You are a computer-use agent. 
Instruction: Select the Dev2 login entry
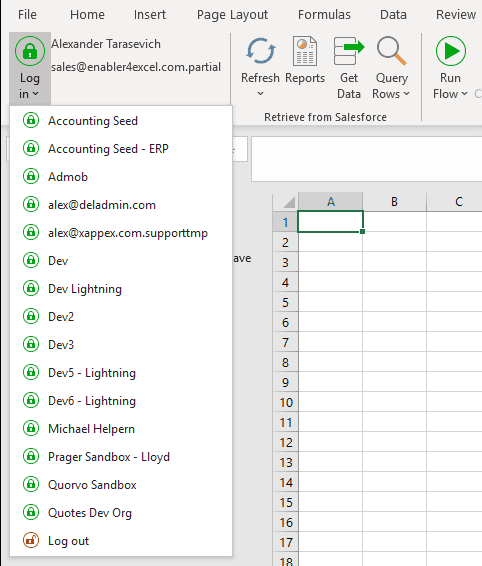pos(121,317)
